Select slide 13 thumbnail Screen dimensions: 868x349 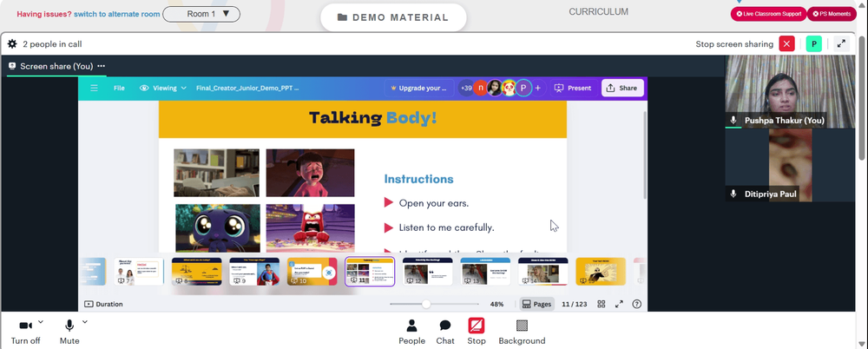tap(485, 272)
